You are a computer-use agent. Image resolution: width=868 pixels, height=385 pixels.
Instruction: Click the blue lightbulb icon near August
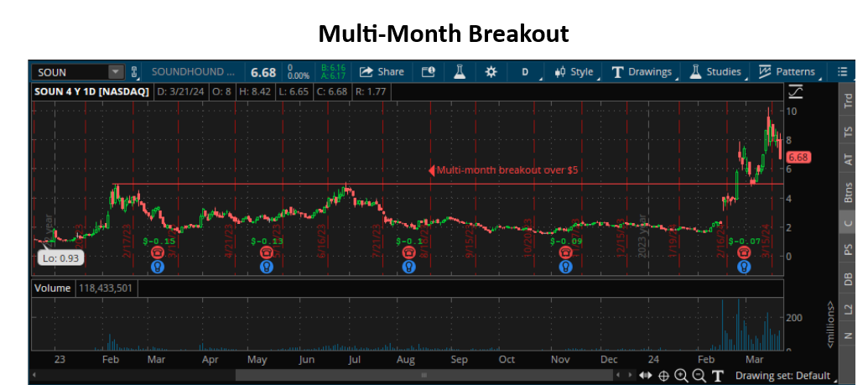(x=408, y=267)
